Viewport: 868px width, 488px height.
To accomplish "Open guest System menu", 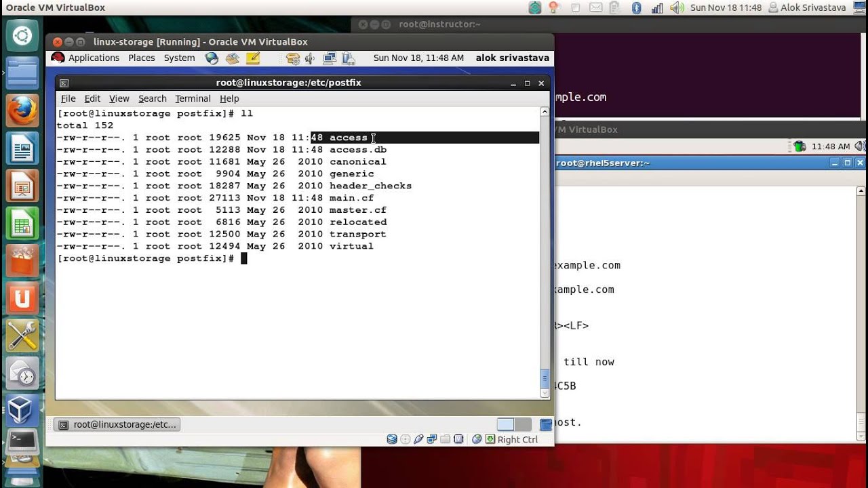I will click(x=179, y=58).
